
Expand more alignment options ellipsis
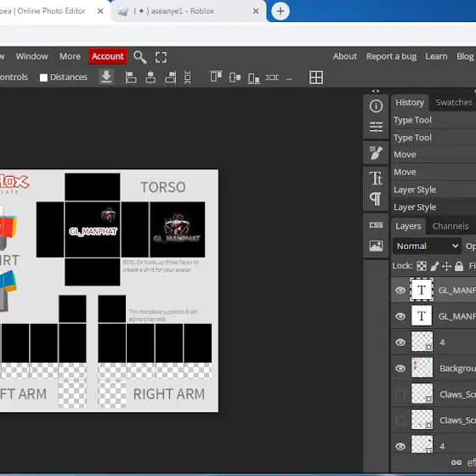pyautogui.click(x=289, y=78)
